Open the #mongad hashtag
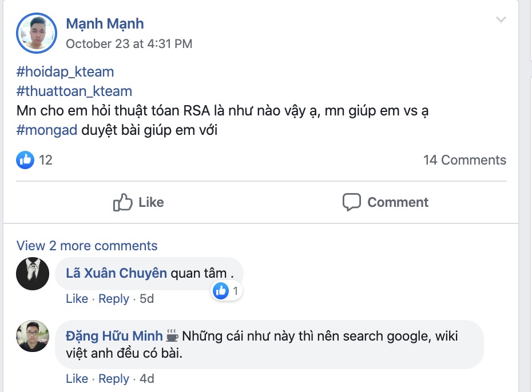Viewport: 532px width, 392px height. (x=47, y=130)
